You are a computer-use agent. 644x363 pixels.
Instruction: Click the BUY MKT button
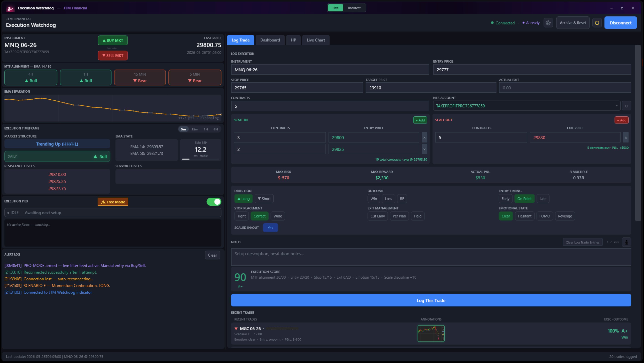click(113, 40)
